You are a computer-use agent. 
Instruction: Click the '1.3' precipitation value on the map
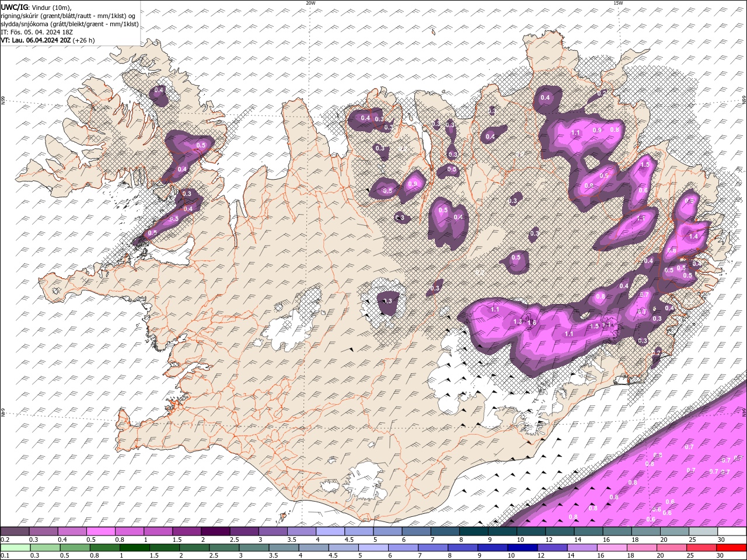coord(517,321)
